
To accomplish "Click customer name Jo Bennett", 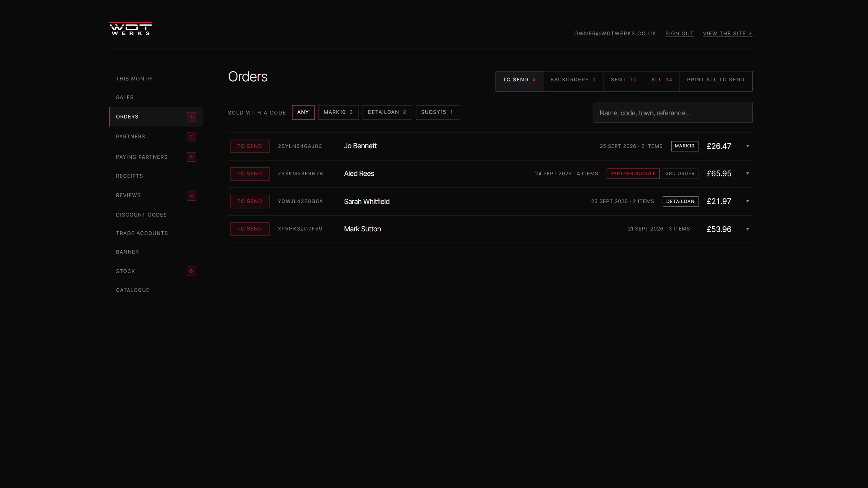I will 360,146.
